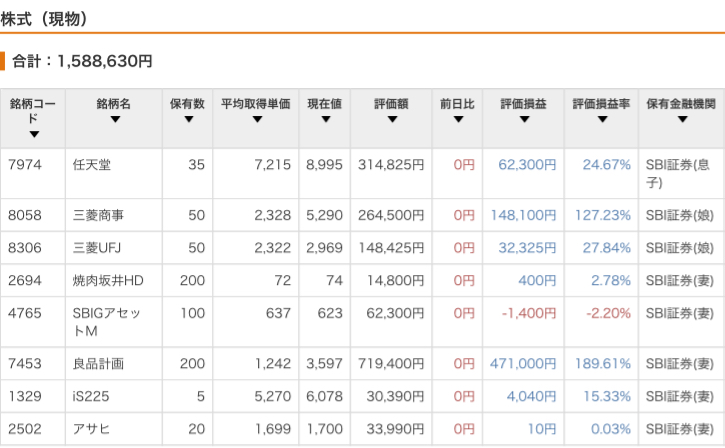Open the 三菱商事 stock entry
The height and width of the screenshot is (448, 725).
tap(98, 215)
